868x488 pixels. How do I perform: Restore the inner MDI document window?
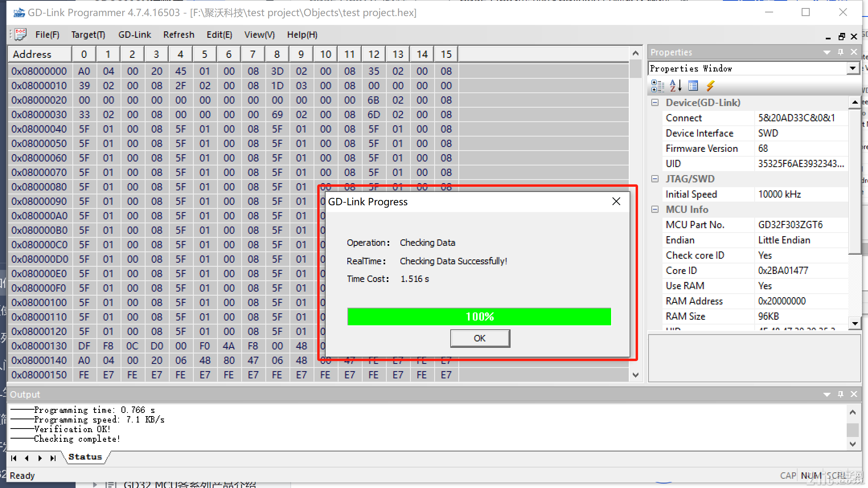coord(841,37)
